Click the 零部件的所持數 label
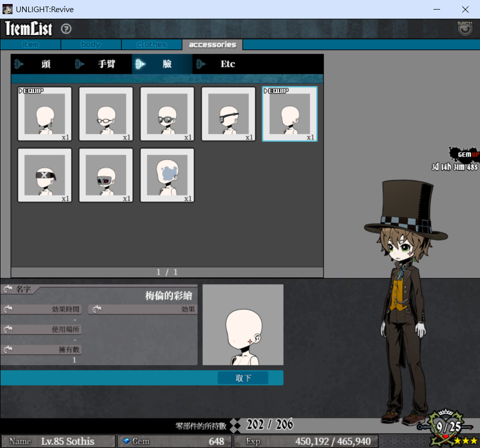The image size is (480, 448). [201, 426]
